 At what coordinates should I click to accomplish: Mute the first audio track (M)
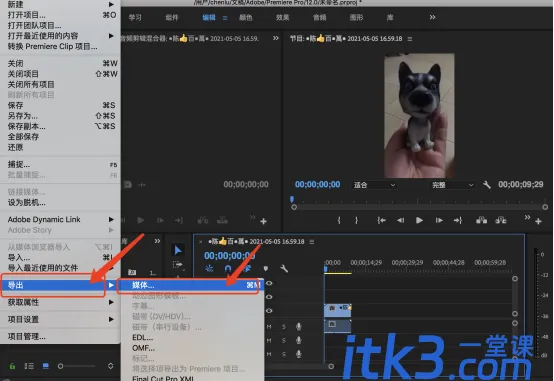coord(269,327)
